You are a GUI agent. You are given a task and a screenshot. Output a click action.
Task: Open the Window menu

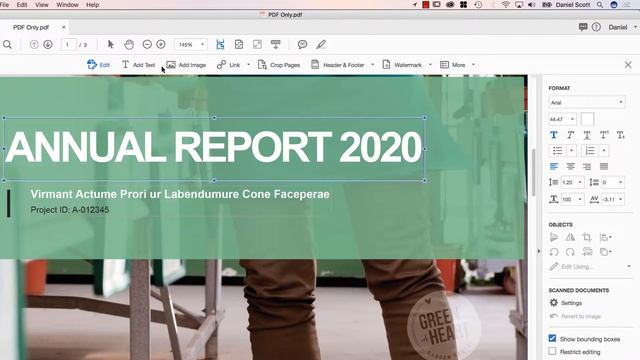point(67,5)
